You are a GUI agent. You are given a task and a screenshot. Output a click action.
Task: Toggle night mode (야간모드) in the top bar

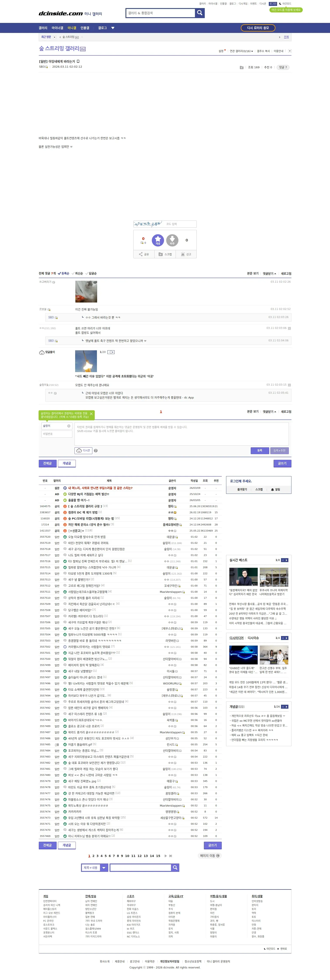tap(285, 4)
